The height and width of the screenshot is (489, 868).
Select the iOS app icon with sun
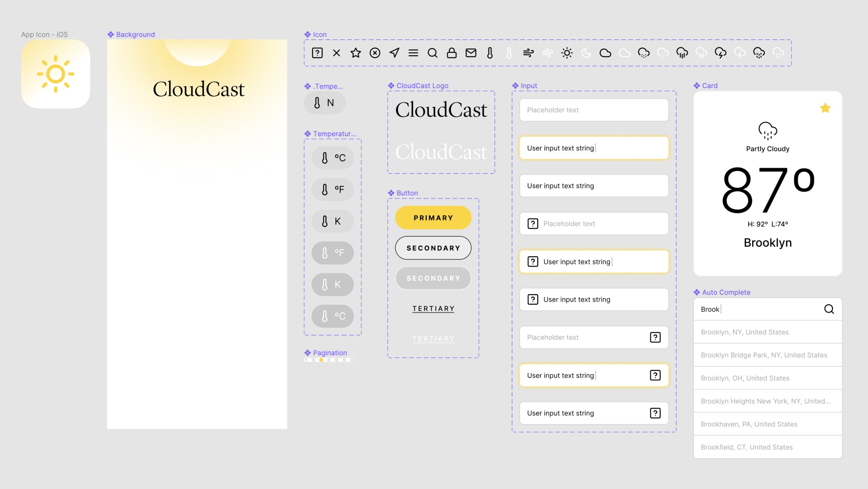[x=56, y=74]
